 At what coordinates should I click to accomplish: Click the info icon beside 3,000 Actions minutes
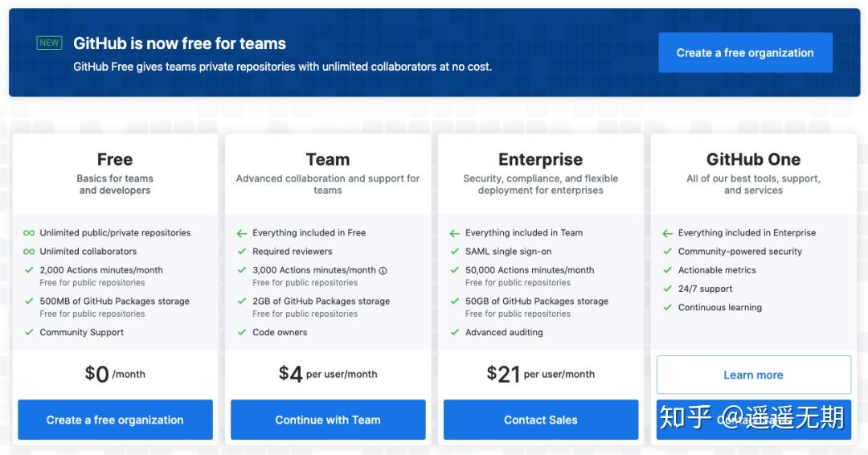pos(383,271)
